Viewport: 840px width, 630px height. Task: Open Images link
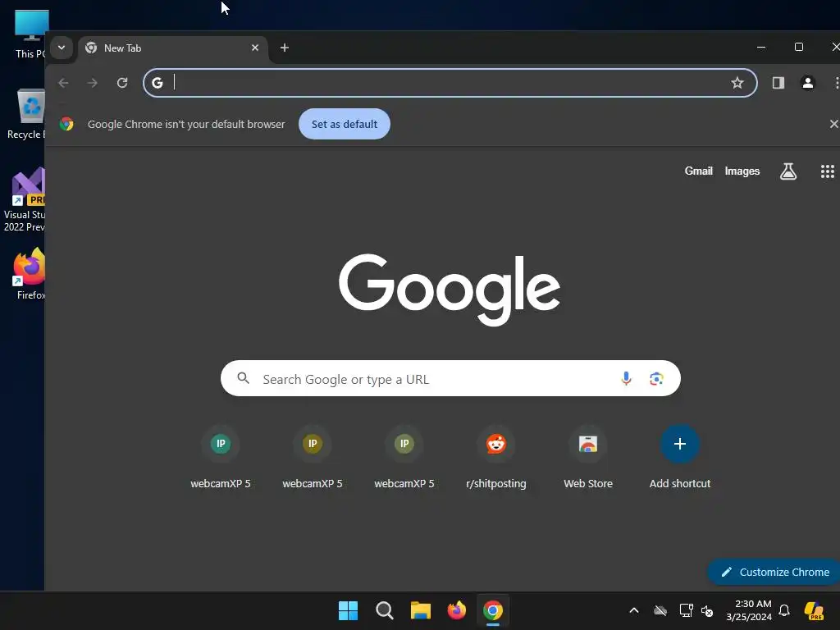pyautogui.click(x=742, y=171)
